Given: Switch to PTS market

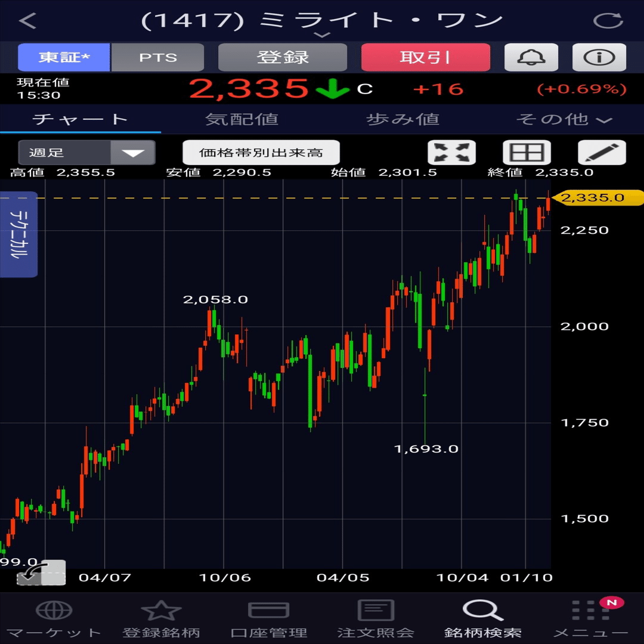Looking at the screenshot, I should [x=157, y=57].
